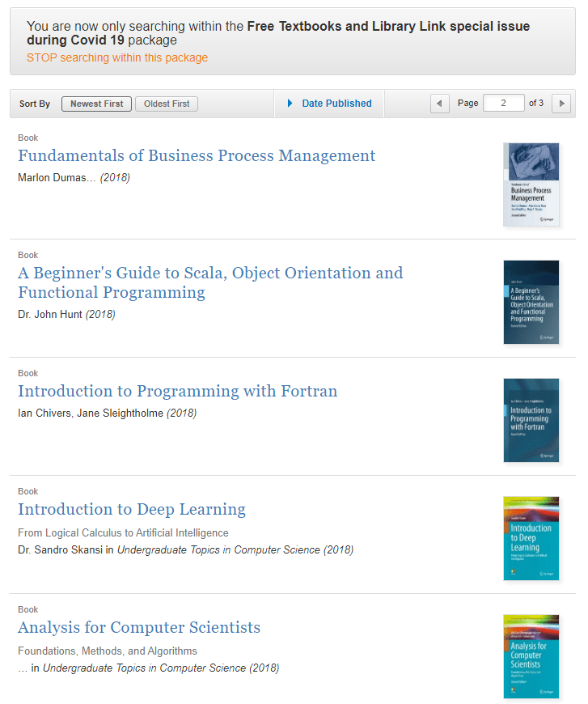Go to the next results page
Image resolution: width=588 pixels, height=704 pixels.
[x=562, y=104]
